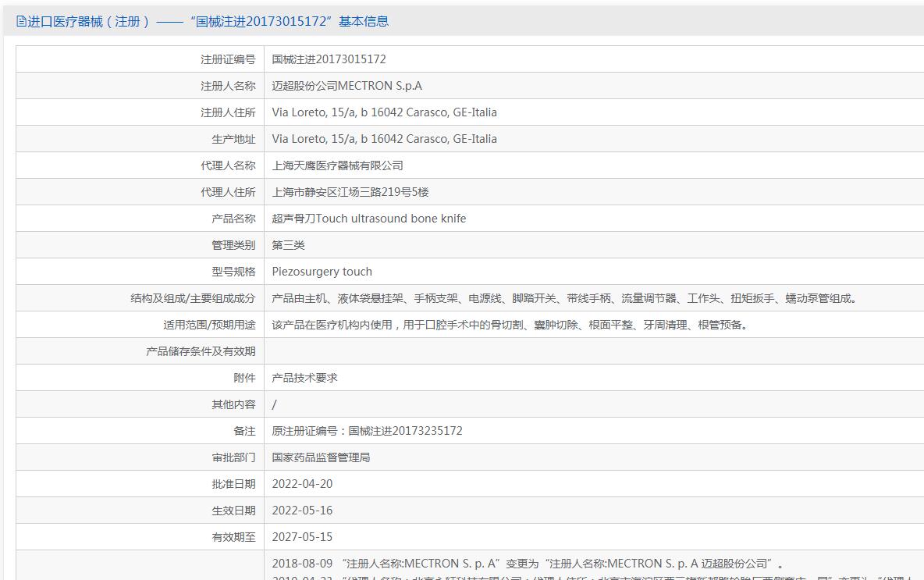This screenshot has width=924, height=580.
Task: Click the 备注 label
Action: pyautogui.click(x=244, y=431)
